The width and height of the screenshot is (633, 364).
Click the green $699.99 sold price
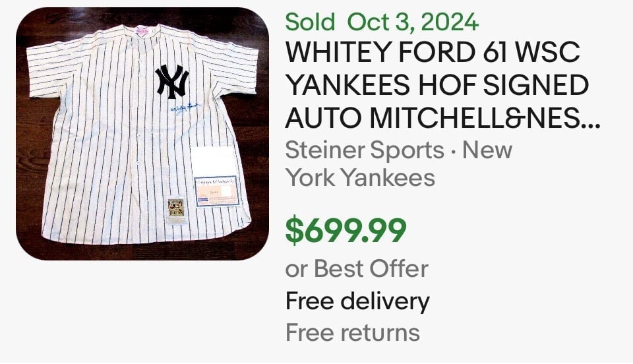pos(346,230)
